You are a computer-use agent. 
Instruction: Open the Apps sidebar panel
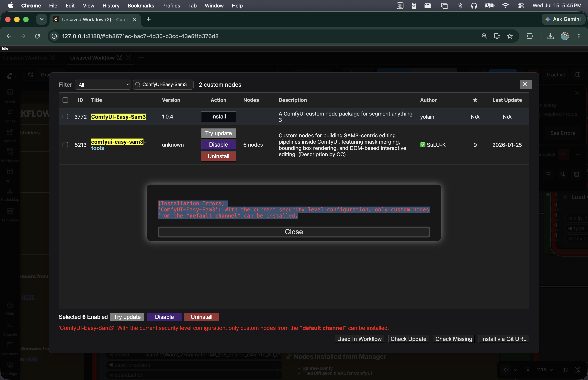click(10, 175)
